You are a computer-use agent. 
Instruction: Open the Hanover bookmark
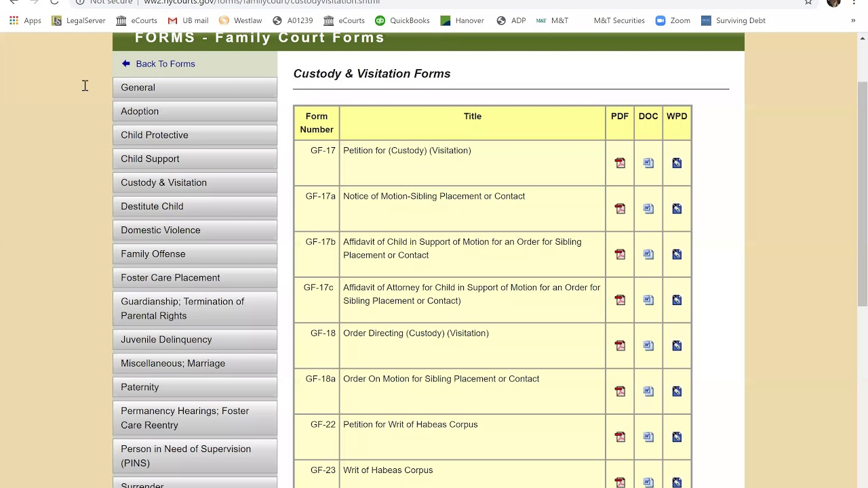click(462, 20)
